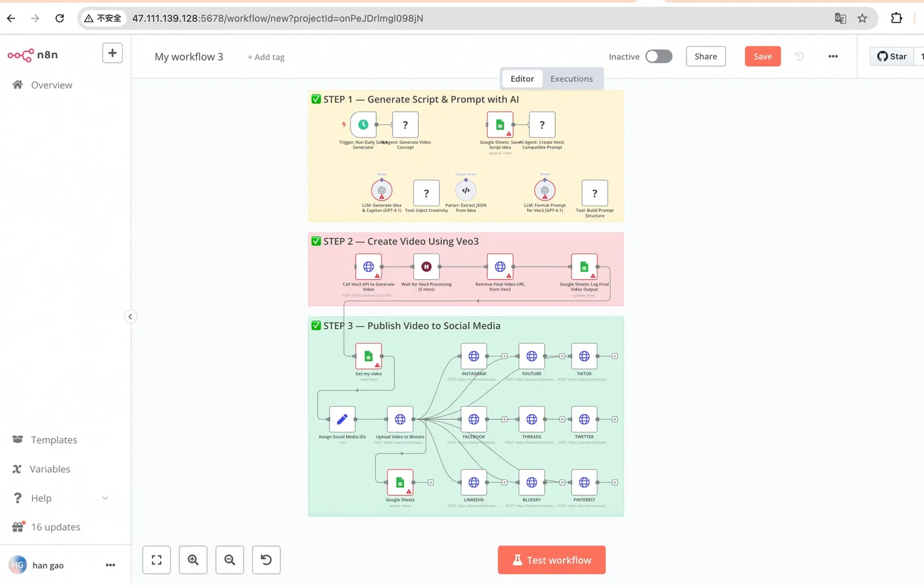
Task: Select the Upload Video to Blotato node
Action: point(400,419)
